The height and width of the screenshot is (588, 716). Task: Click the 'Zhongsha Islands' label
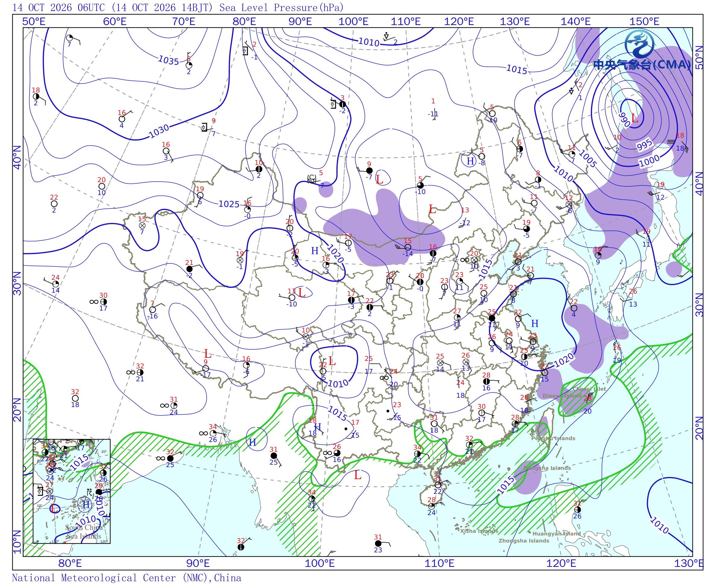[x=523, y=541]
